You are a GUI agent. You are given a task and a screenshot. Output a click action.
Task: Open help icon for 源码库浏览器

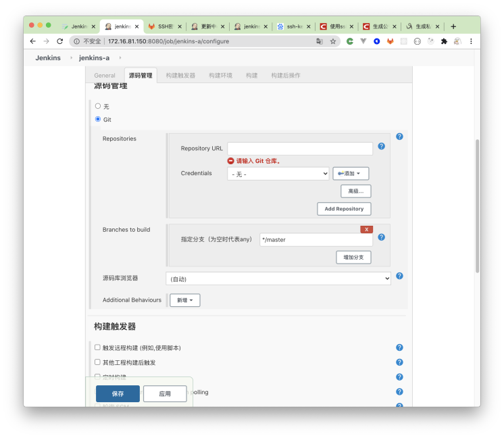(x=399, y=276)
